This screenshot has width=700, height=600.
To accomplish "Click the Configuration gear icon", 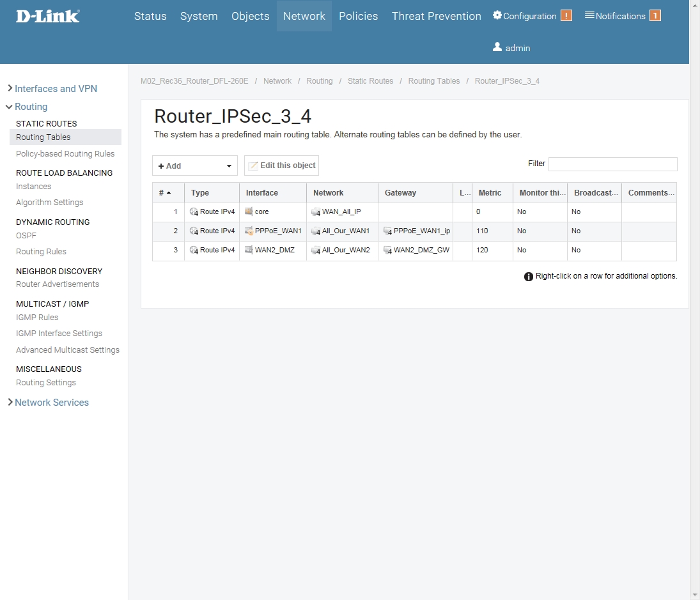I will coord(497,15).
